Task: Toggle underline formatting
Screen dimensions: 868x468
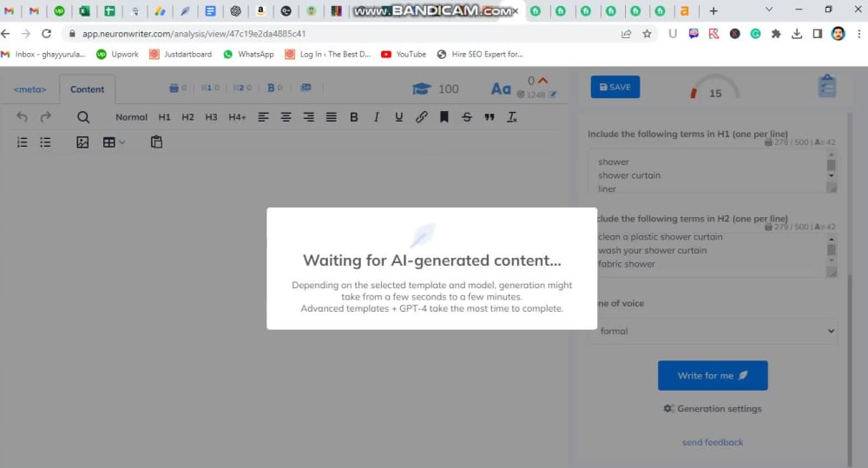Action: click(x=398, y=117)
